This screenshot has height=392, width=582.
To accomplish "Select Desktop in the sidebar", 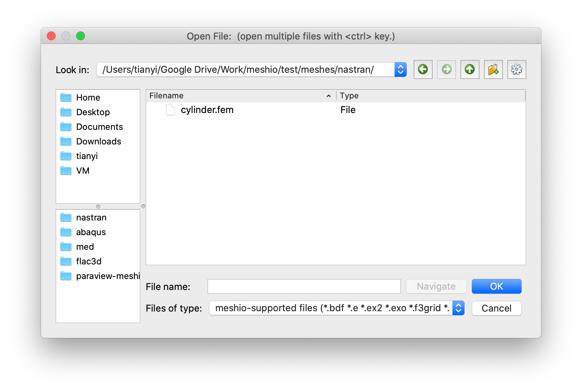I will point(98,112).
